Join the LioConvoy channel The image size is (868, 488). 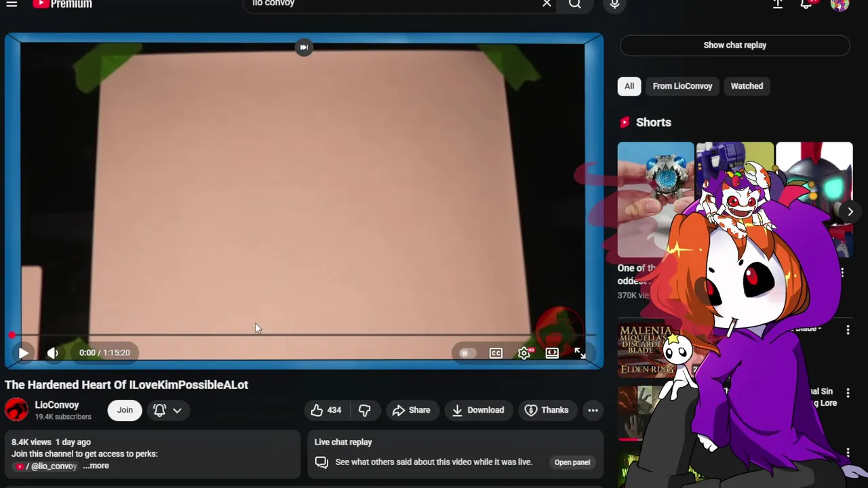(x=125, y=410)
